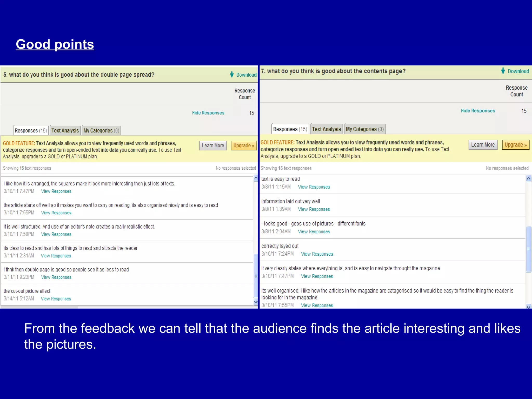Select response 'the cut-out picture effect'
Screen dimensions: 532x399
coord(27,291)
